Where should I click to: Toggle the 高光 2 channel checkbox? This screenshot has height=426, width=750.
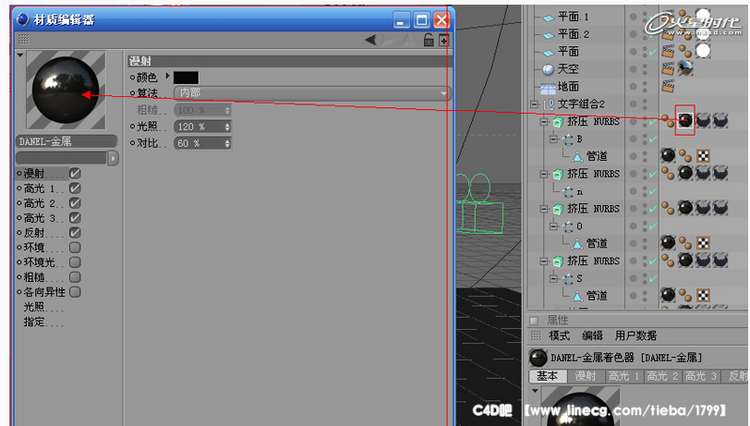pos(75,203)
